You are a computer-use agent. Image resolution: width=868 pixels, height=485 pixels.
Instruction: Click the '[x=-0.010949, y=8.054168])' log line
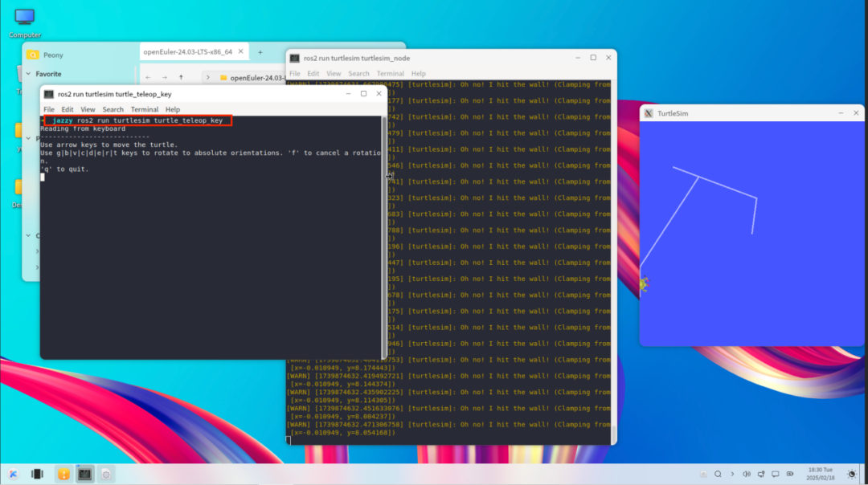[x=342, y=433]
